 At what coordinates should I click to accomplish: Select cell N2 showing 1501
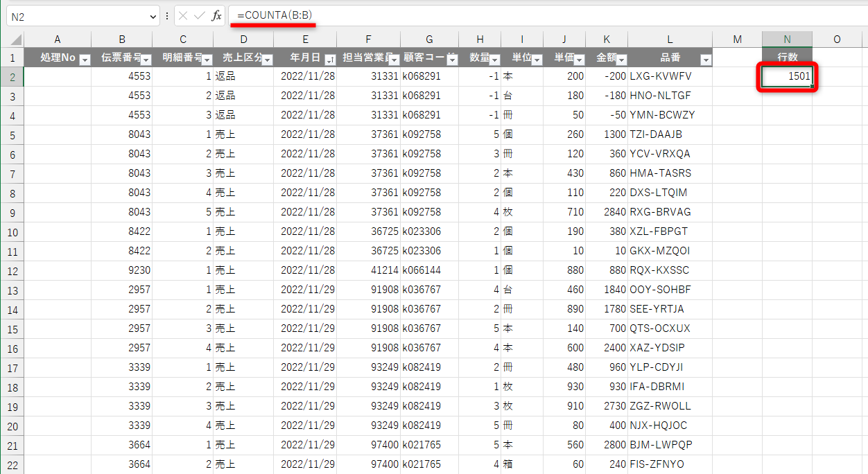pos(787,76)
